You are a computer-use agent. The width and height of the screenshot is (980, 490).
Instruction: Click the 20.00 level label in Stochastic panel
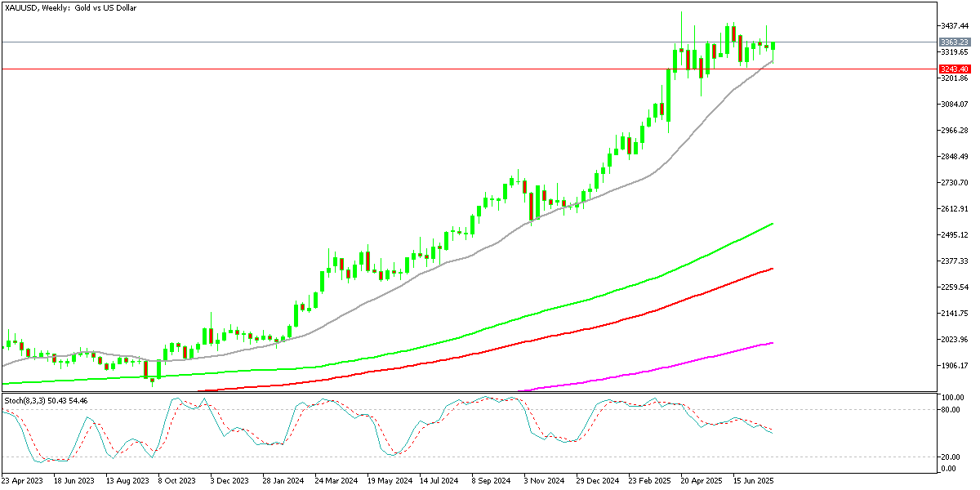tap(949, 457)
